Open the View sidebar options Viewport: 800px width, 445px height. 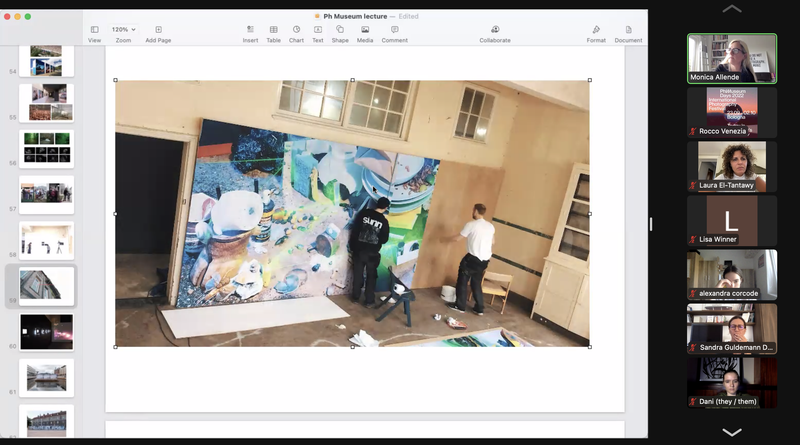point(94,34)
